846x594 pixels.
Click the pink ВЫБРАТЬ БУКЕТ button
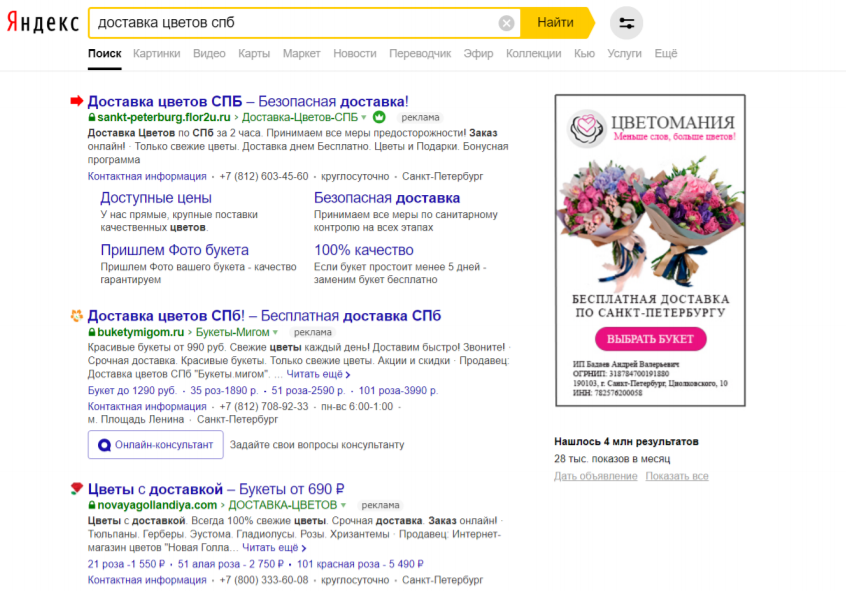pyautogui.click(x=650, y=339)
